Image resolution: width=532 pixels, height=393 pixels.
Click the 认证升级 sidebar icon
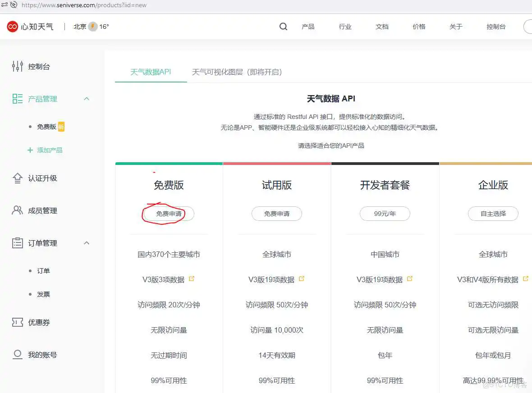(x=17, y=178)
